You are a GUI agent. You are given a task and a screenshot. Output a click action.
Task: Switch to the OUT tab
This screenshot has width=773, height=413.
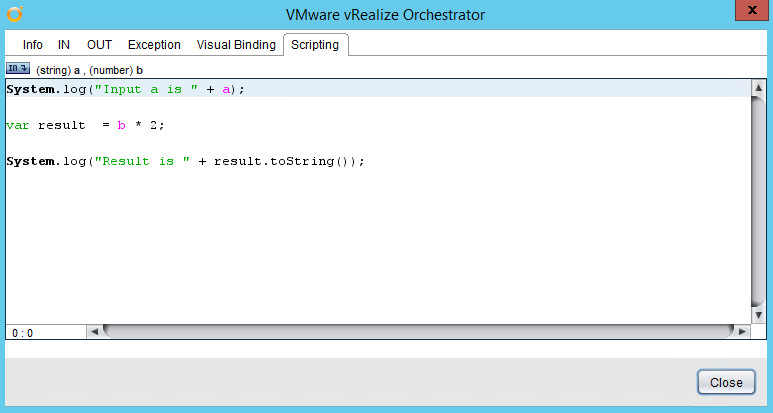click(99, 45)
